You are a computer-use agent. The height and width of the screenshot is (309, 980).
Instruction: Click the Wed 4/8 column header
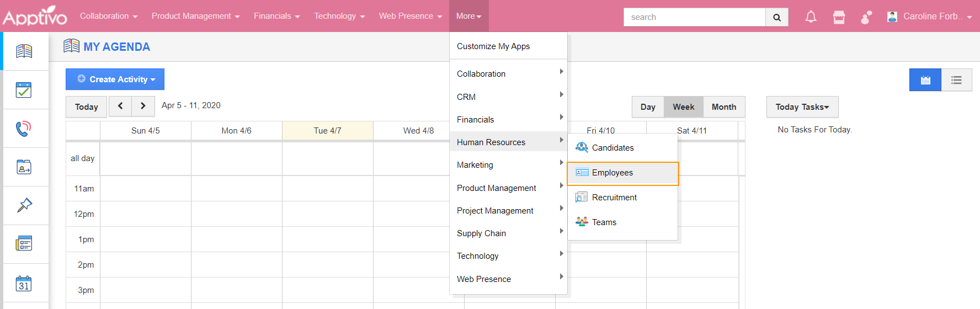[x=418, y=131]
